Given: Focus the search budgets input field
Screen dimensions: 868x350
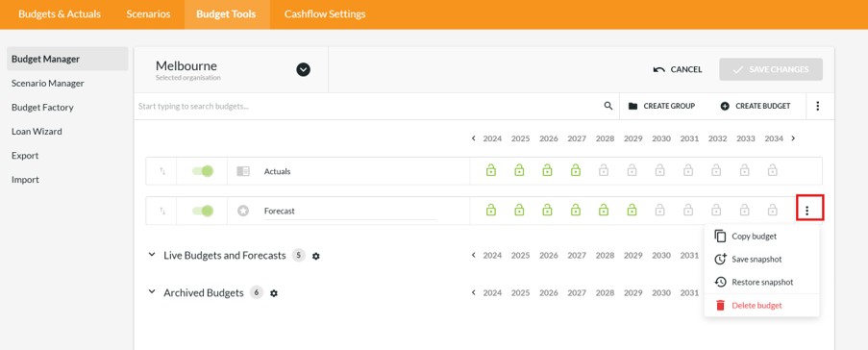Looking at the screenshot, I should (x=368, y=106).
